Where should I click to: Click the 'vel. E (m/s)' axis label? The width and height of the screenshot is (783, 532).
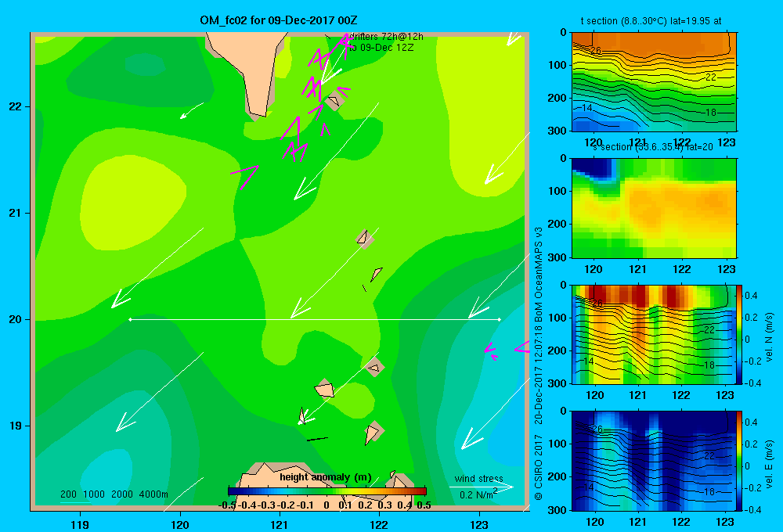[770, 462]
